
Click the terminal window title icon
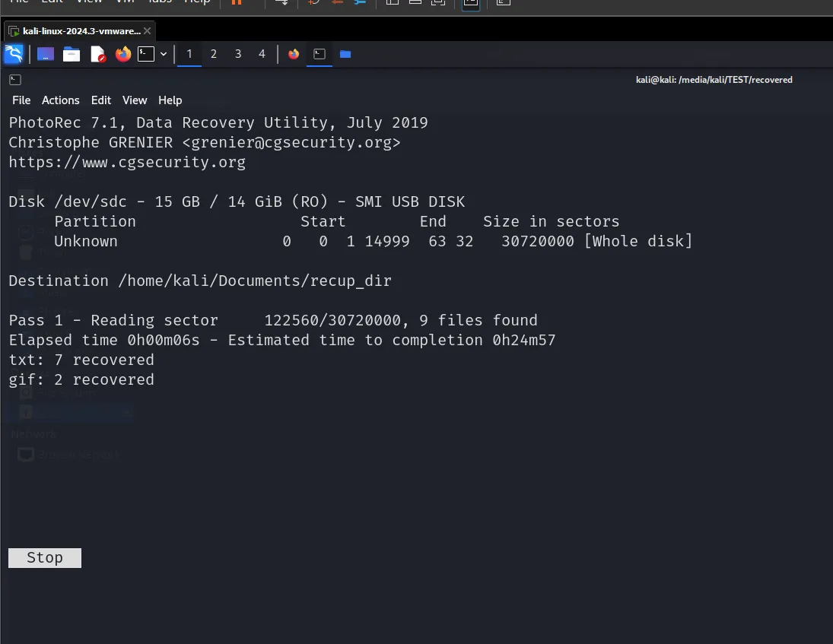click(15, 80)
